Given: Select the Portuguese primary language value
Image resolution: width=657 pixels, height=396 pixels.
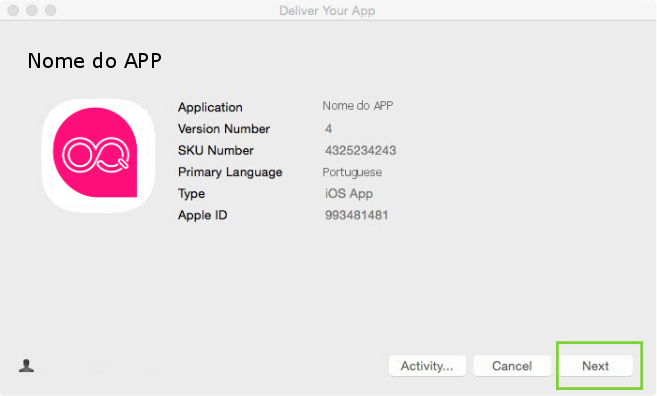Looking at the screenshot, I should click(352, 172).
